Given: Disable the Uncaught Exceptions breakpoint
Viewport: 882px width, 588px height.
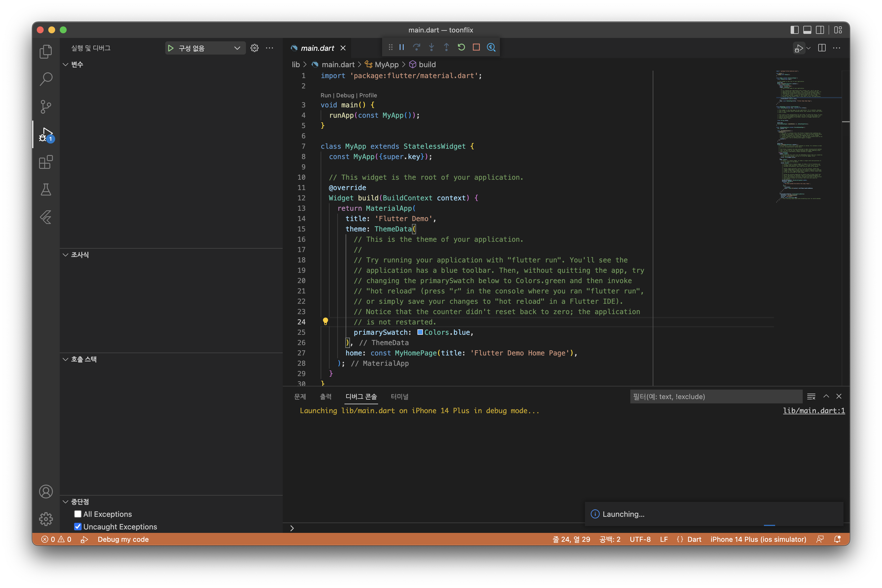Looking at the screenshot, I should click(x=78, y=527).
